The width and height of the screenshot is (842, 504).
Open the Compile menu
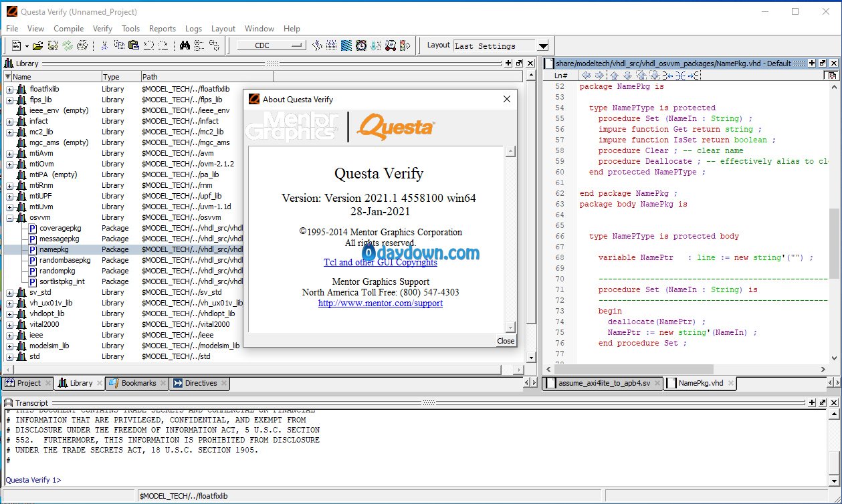tap(68, 29)
